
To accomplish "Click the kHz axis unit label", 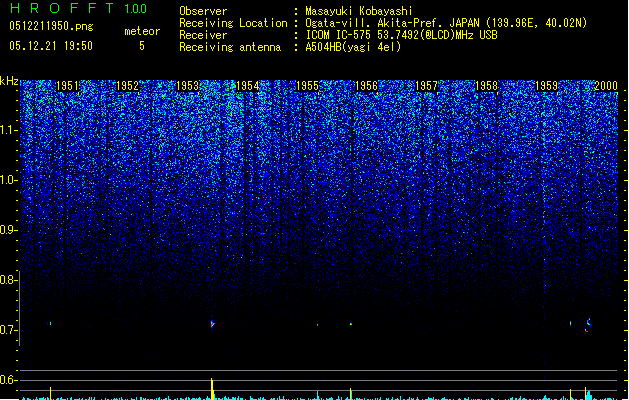I will (x=9, y=81).
